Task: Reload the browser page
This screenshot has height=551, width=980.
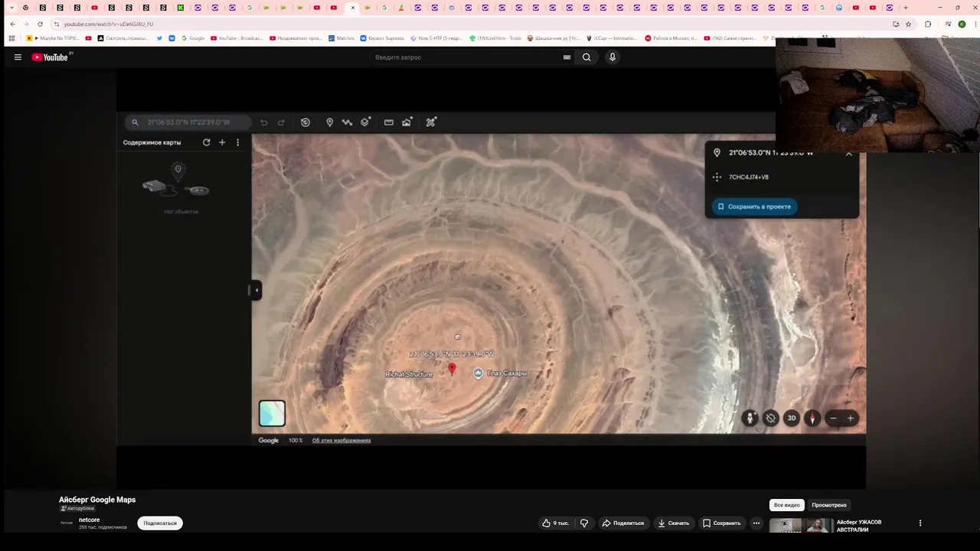Action: coord(40,24)
